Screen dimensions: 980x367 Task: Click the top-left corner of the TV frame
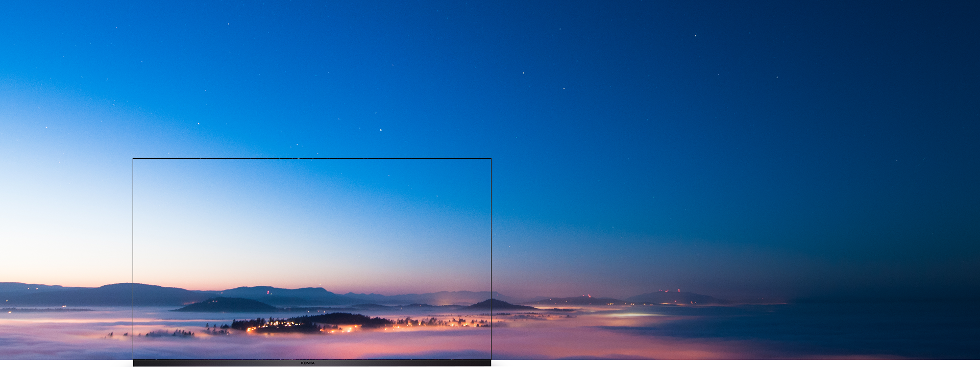pyautogui.click(x=133, y=159)
